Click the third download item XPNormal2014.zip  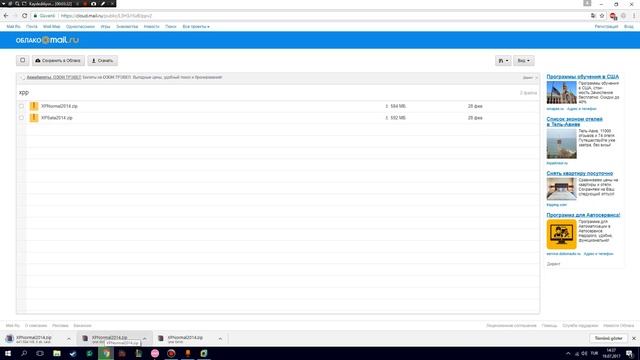(x=185, y=339)
